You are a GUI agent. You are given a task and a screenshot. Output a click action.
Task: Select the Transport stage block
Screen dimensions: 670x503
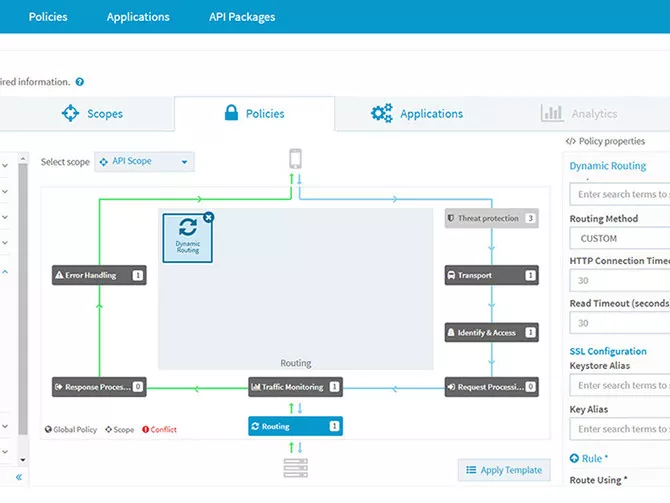click(x=491, y=275)
